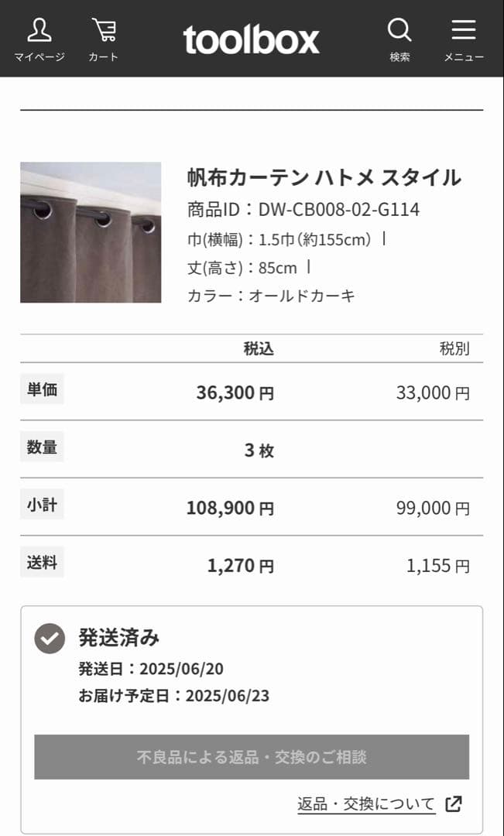
Task: Open the cart via the shopping cart icon
Action: tap(103, 29)
